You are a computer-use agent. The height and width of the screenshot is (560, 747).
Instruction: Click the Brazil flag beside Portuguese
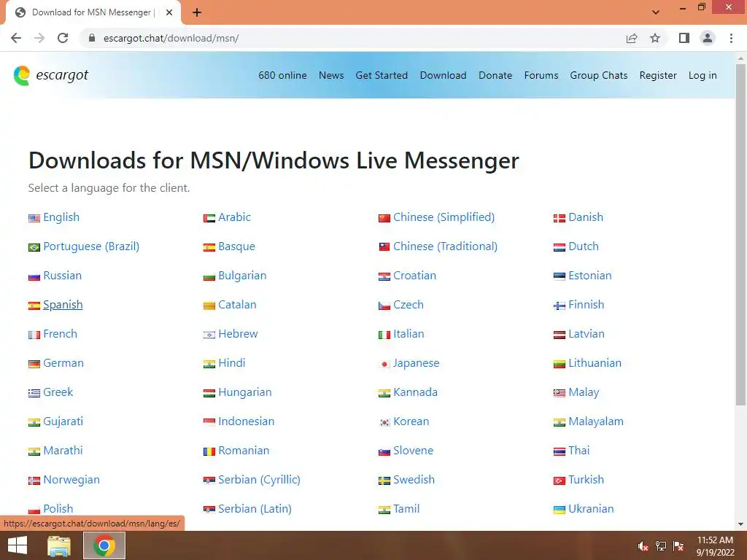click(x=34, y=247)
